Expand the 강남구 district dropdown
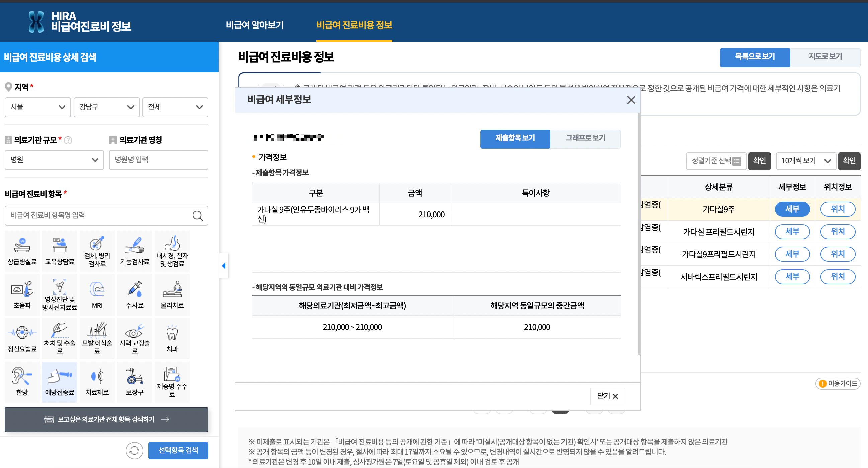The width and height of the screenshot is (868, 468). 106,107
